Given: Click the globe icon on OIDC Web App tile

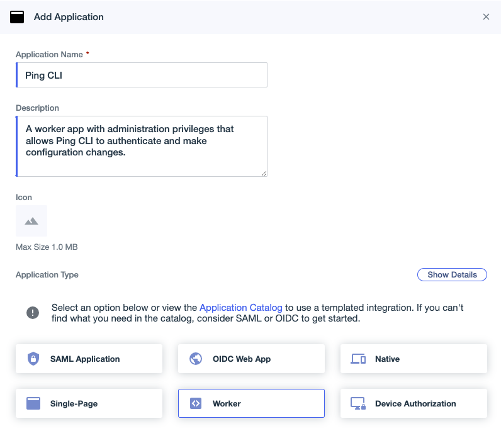Looking at the screenshot, I should click(196, 359).
